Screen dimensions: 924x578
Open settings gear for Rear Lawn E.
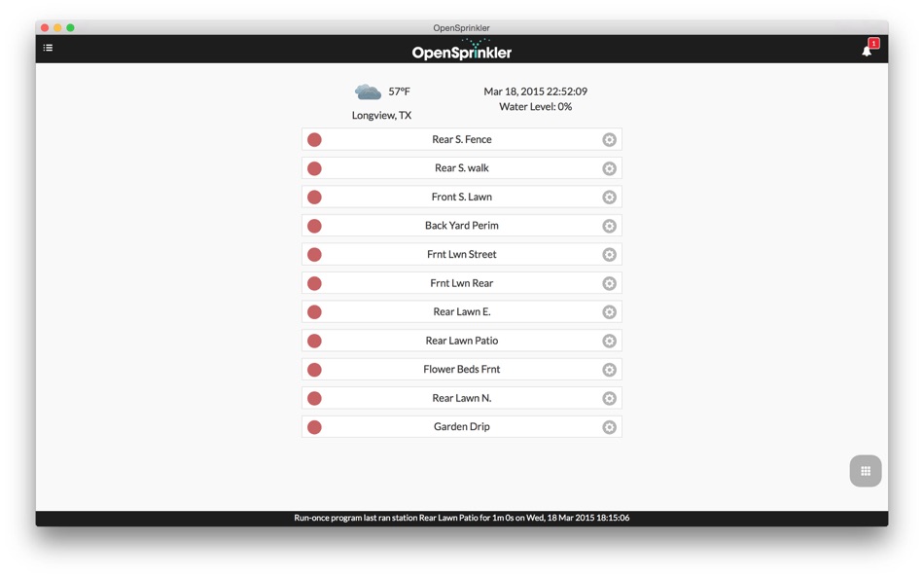point(609,312)
